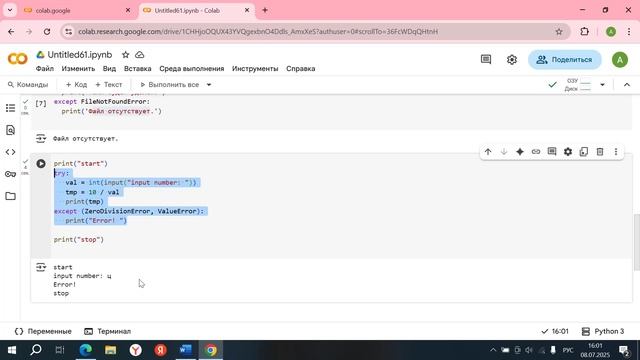Open Colab settings gear in header
Image resolution: width=640 pixels, height=360 pixels.
pos(511,60)
